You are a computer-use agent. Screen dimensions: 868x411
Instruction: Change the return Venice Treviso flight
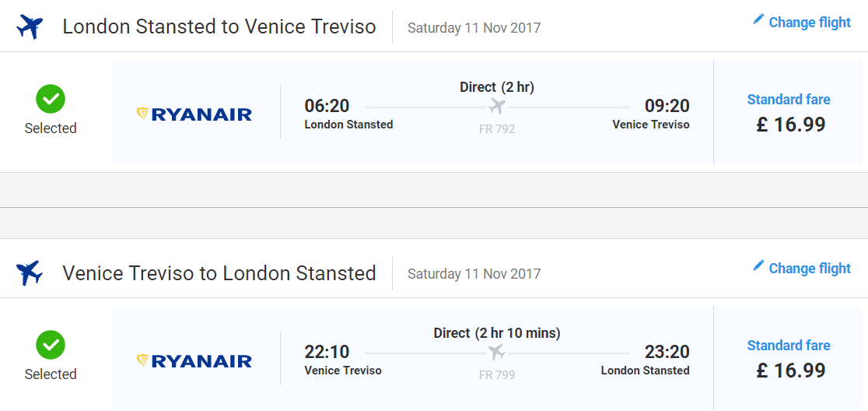[x=802, y=268]
